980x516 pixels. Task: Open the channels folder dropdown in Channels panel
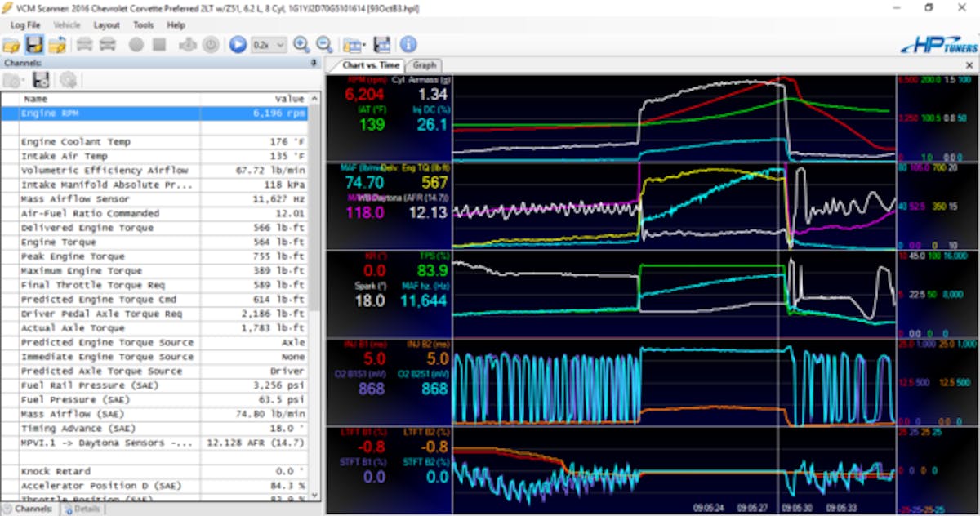point(15,80)
